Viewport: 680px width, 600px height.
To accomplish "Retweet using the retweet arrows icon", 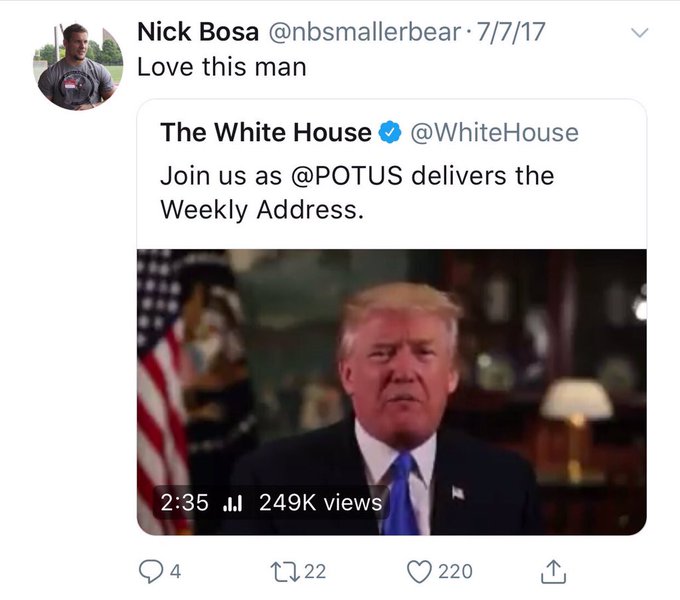I will tap(285, 571).
